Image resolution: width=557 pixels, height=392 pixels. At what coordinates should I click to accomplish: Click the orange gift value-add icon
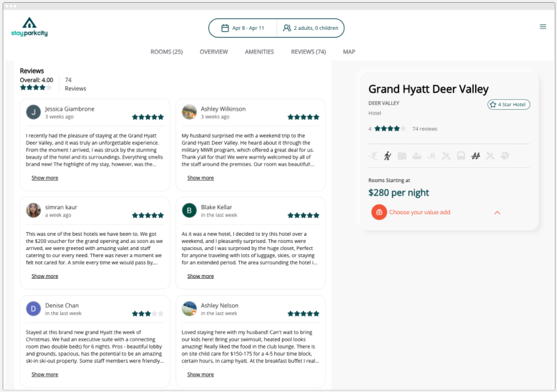point(379,213)
